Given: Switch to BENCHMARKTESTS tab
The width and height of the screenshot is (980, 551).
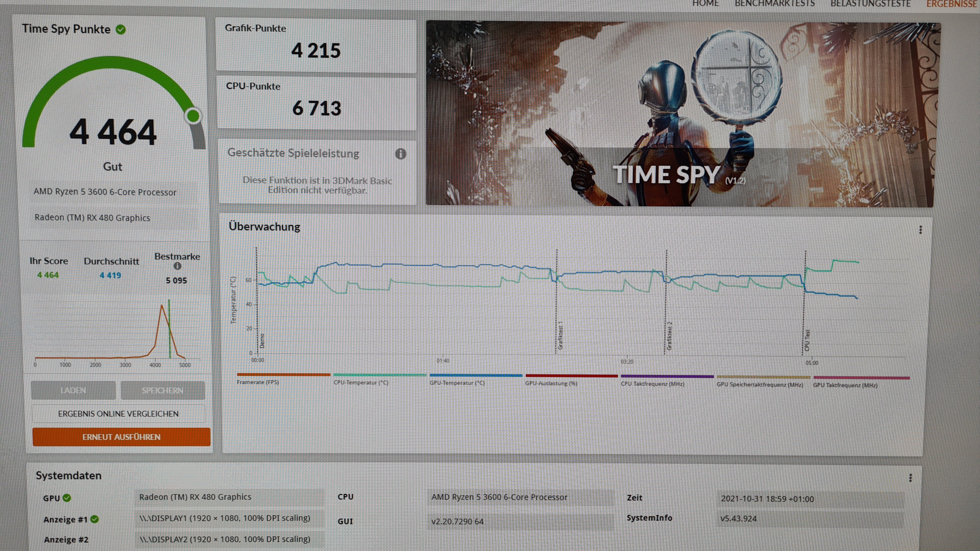Looking at the screenshot, I should [774, 4].
